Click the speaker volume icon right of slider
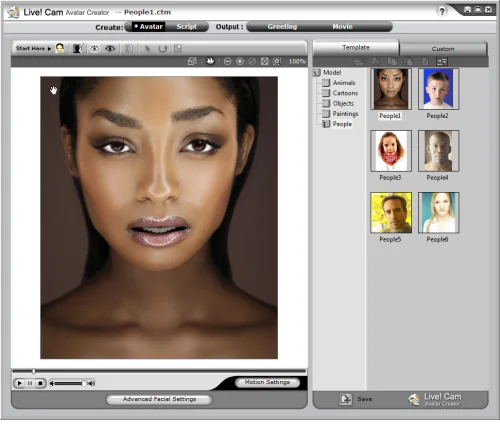500x430 pixels. [92, 383]
